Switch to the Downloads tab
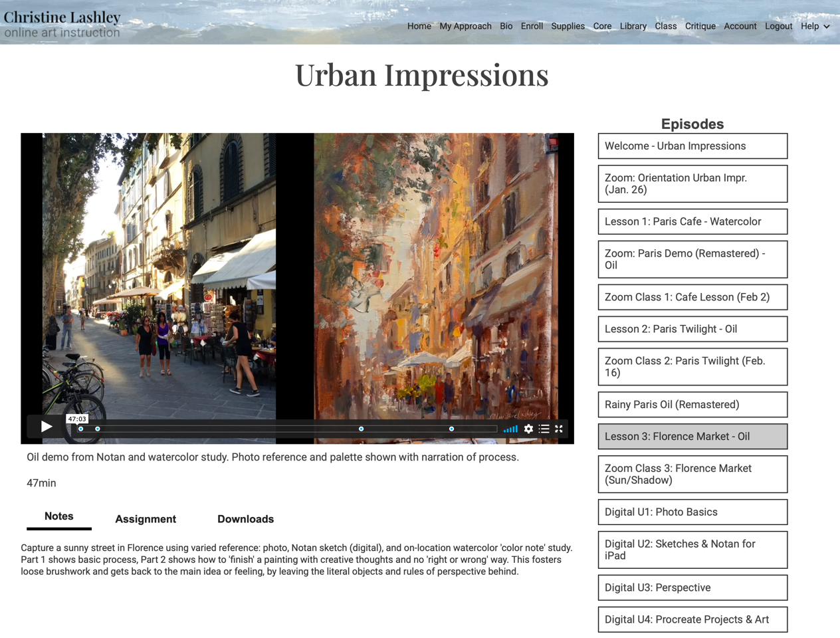Screen dimensions: 840x638 245,519
